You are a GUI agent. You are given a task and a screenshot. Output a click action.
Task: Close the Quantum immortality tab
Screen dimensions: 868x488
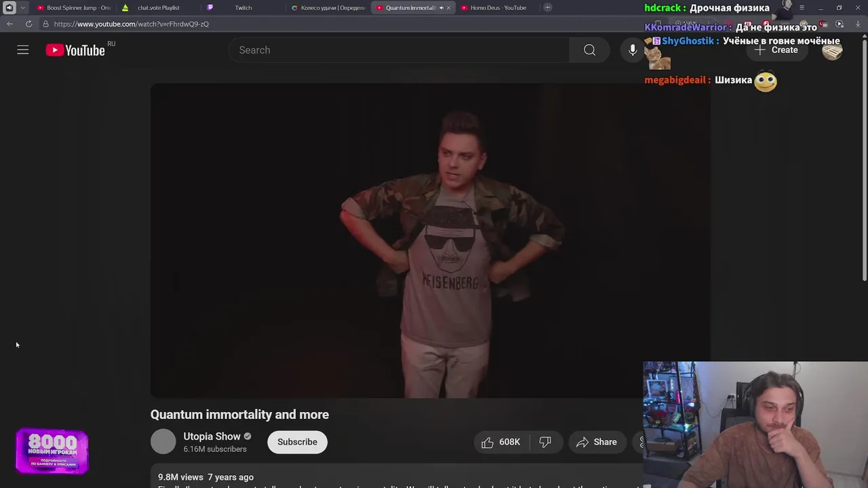(x=448, y=7)
